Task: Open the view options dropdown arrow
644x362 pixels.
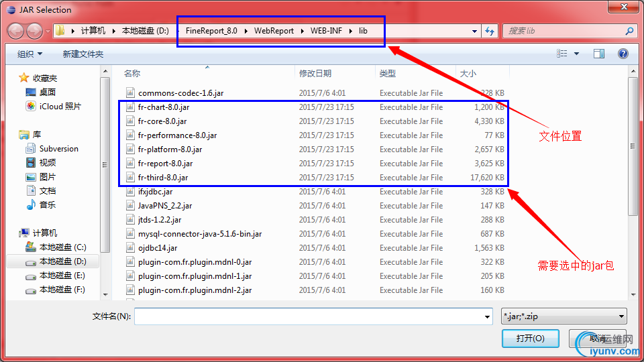Action: tap(576, 54)
